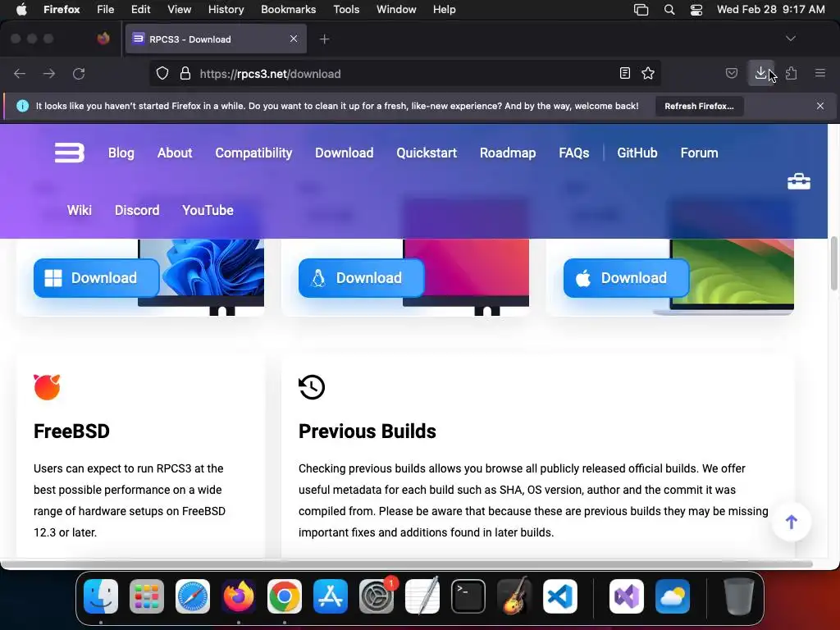Open the Compatibility page link
840x630 pixels.
click(253, 153)
